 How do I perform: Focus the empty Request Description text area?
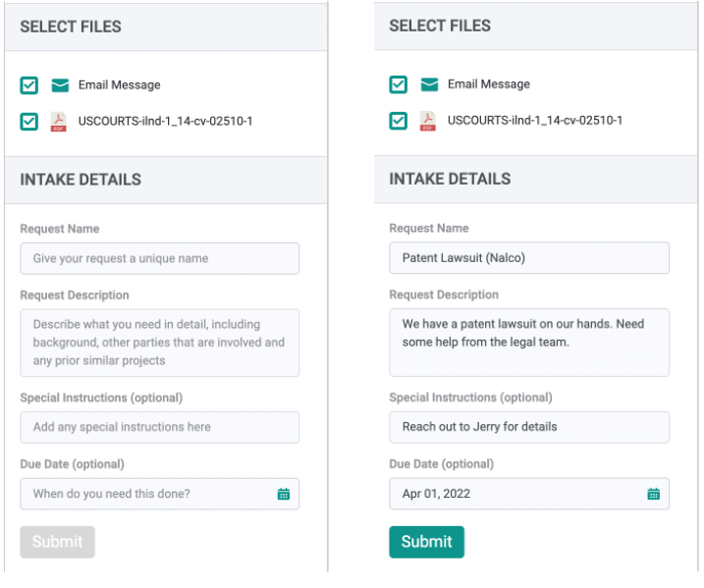pos(159,343)
